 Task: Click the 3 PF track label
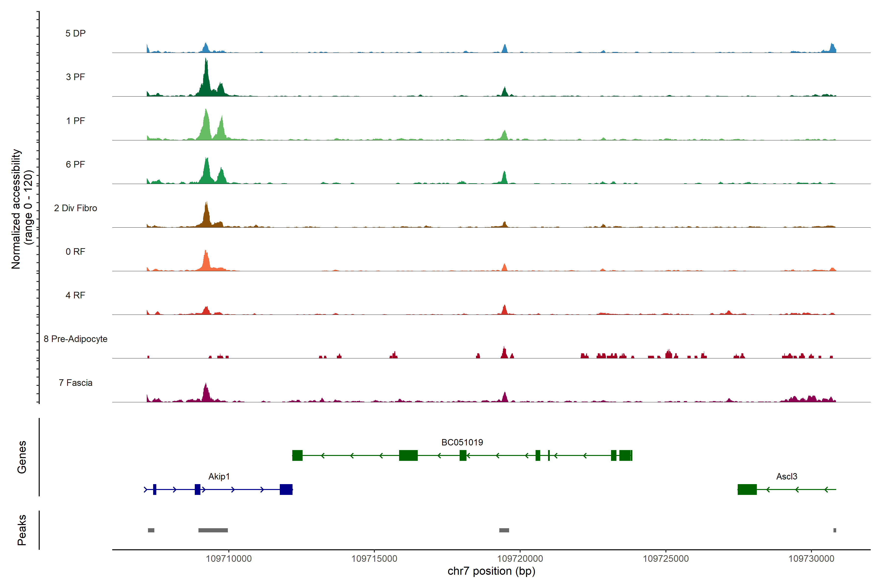click(75, 77)
